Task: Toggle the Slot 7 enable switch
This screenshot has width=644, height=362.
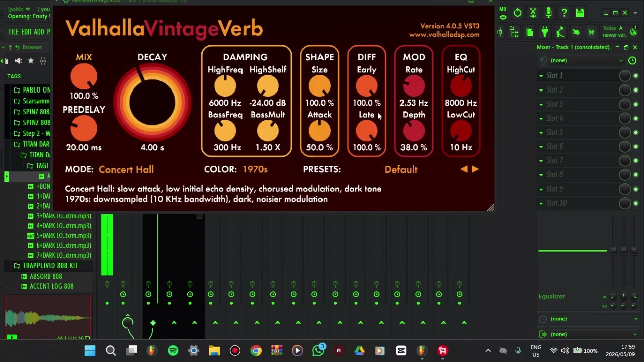Action: 636,160
